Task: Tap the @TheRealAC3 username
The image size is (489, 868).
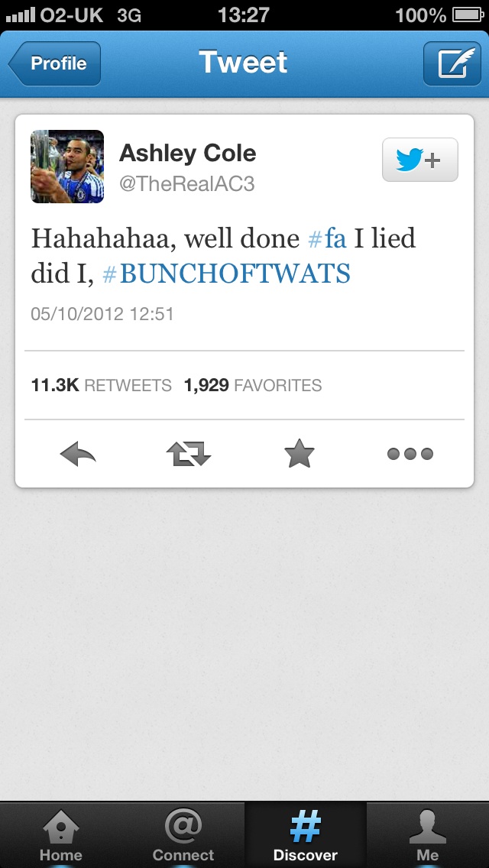Action: (186, 184)
